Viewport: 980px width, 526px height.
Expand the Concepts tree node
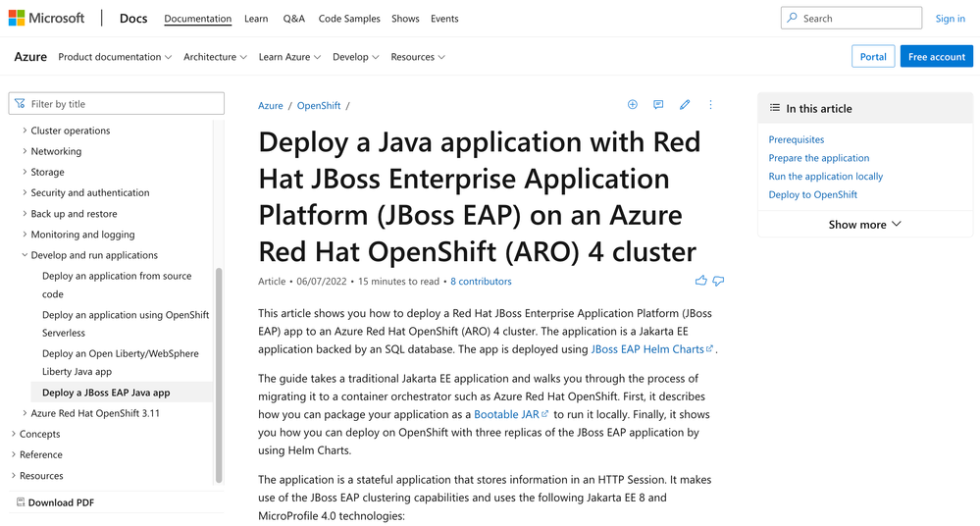point(13,434)
